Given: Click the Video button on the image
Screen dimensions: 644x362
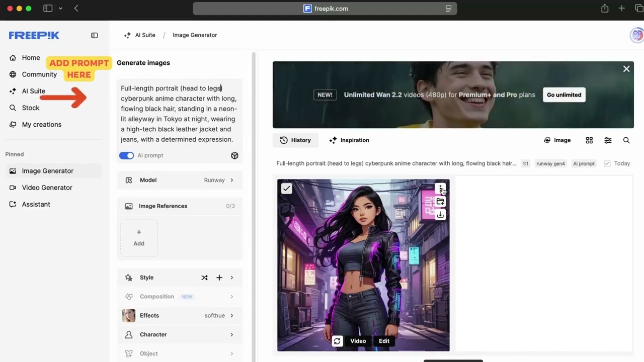Looking at the screenshot, I should pyautogui.click(x=358, y=341).
